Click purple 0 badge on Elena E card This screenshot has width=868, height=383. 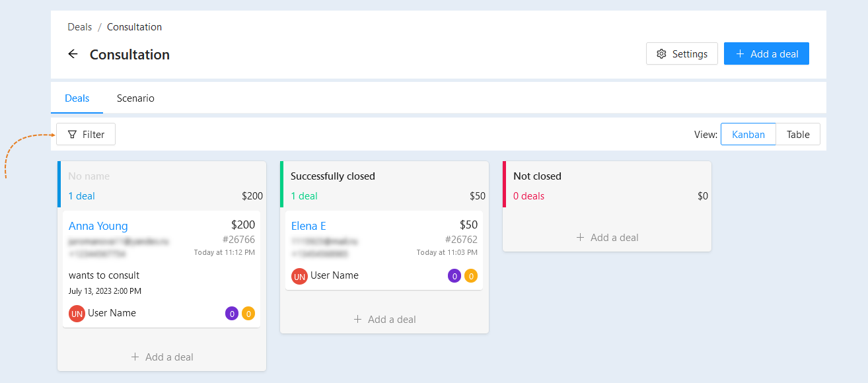click(454, 276)
